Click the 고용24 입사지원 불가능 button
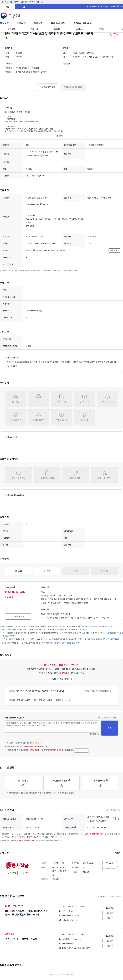Image resolution: width=123 pixels, height=980 pixels. 73,87
